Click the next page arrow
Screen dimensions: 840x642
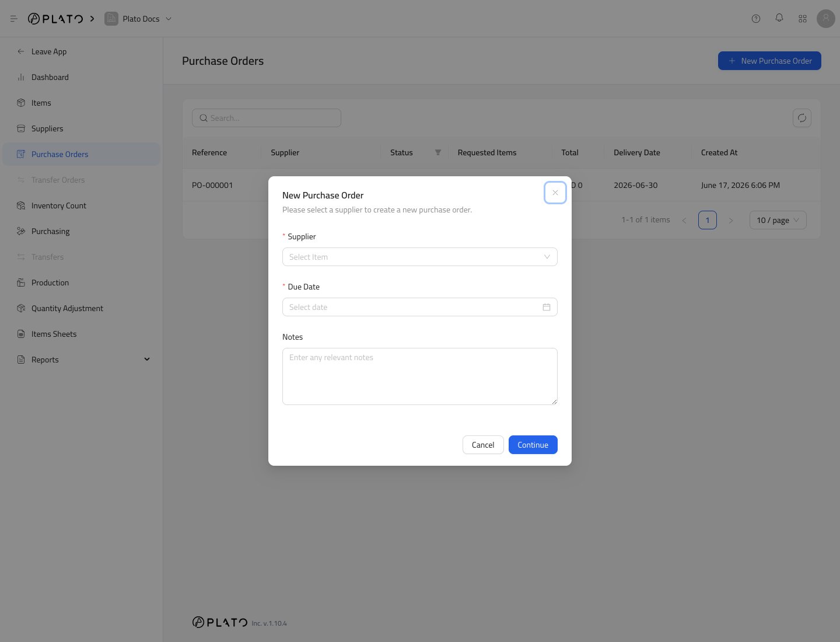(731, 220)
